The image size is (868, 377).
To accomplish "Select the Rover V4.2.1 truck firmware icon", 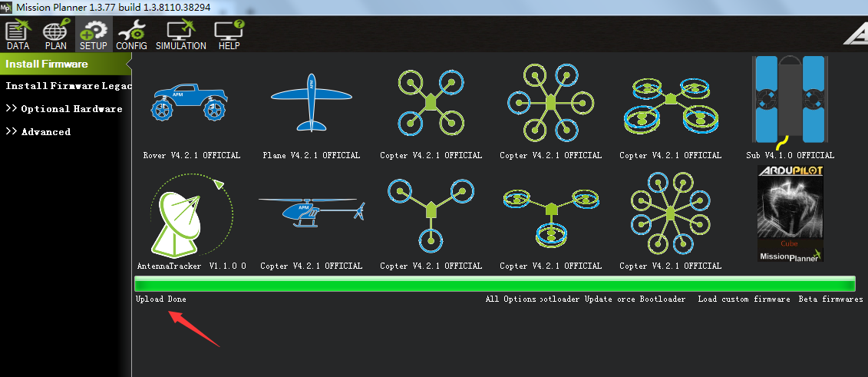I will click(x=192, y=104).
